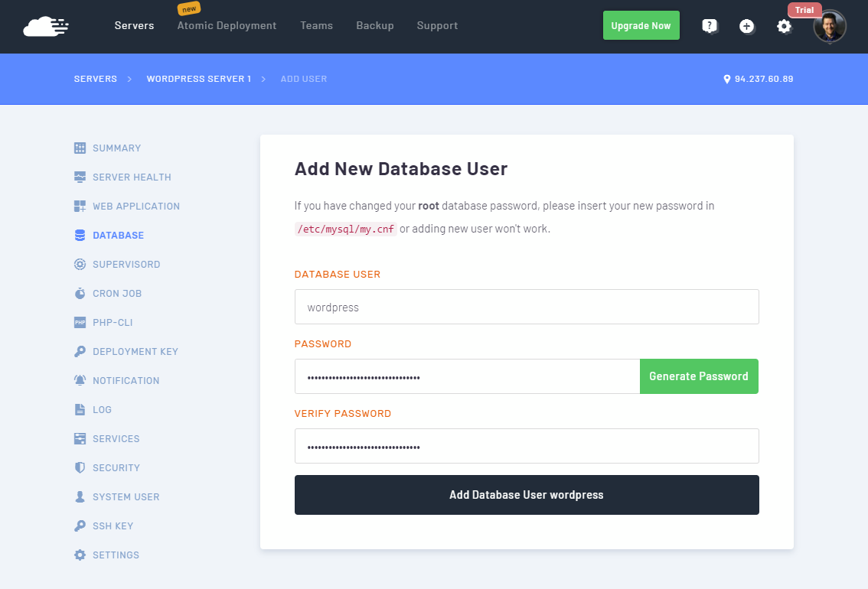The height and width of the screenshot is (589, 868).
Task: Open the help question mark icon
Action: 710,26
